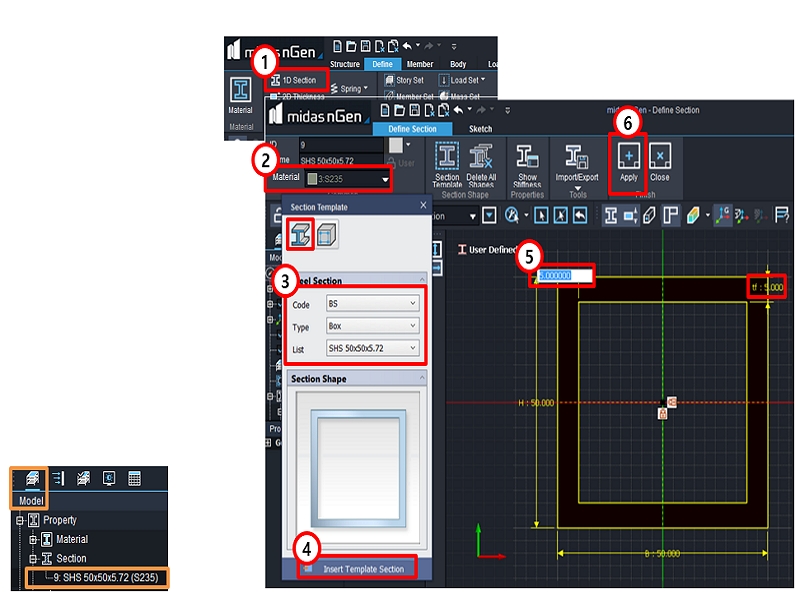The image size is (800, 600).
Task: Open the Define ribbon tab
Action: tap(384, 64)
